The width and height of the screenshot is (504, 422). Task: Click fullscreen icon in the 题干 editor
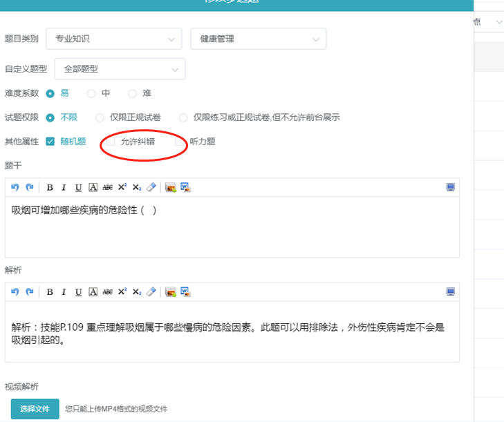451,187
